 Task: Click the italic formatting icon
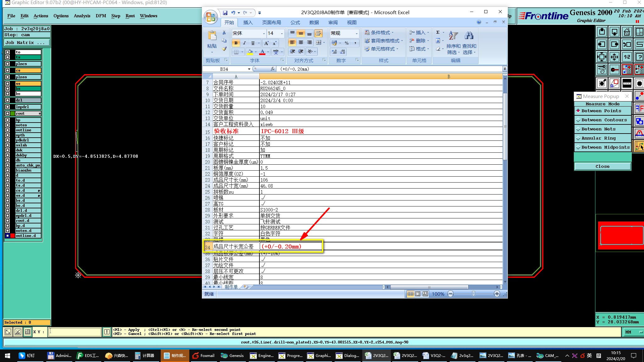(x=244, y=43)
